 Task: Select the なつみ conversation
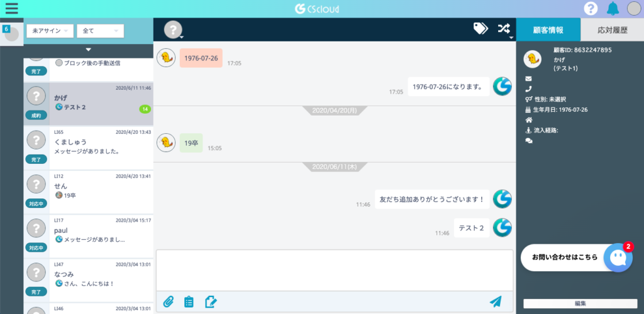(x=88, y=281)
